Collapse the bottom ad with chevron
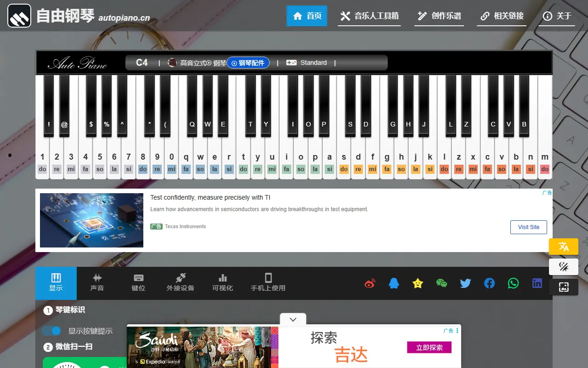 pyautogui.click(x=293, y=319)
